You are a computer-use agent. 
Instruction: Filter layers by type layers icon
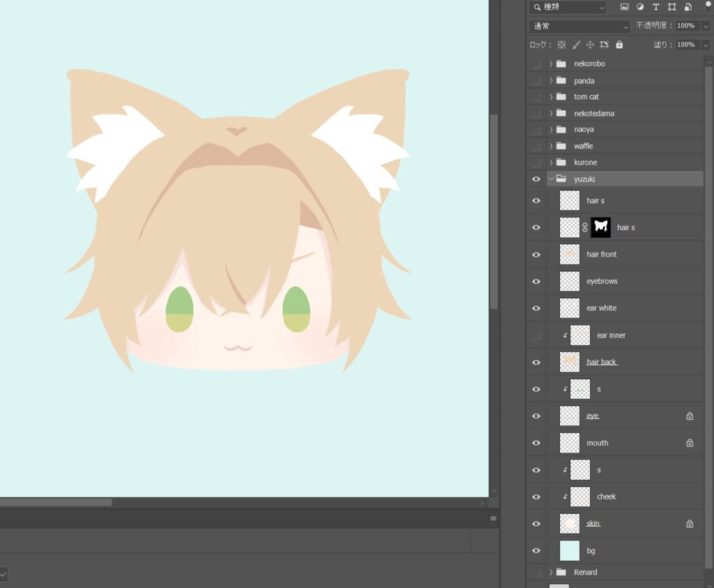point(655,7)
